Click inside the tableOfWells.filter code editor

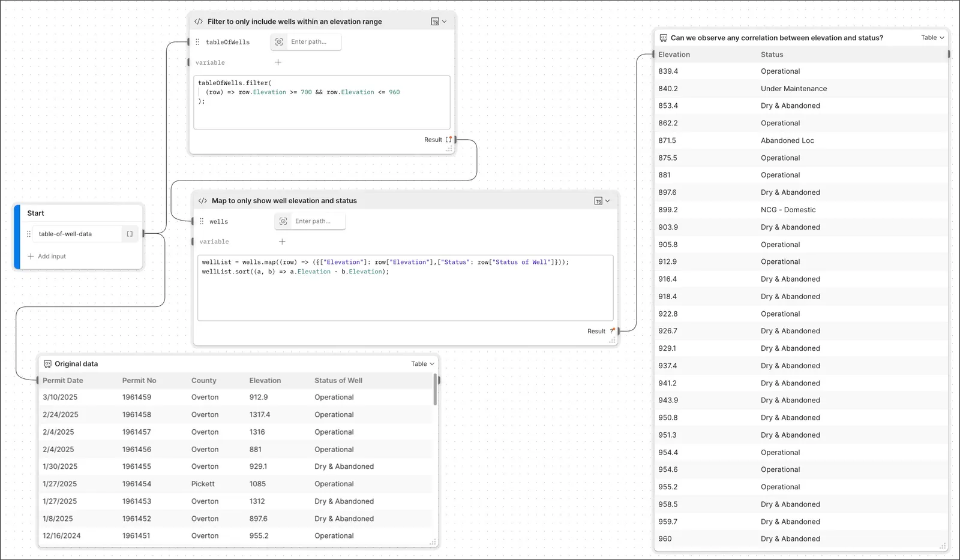click(x=322, y=103)
